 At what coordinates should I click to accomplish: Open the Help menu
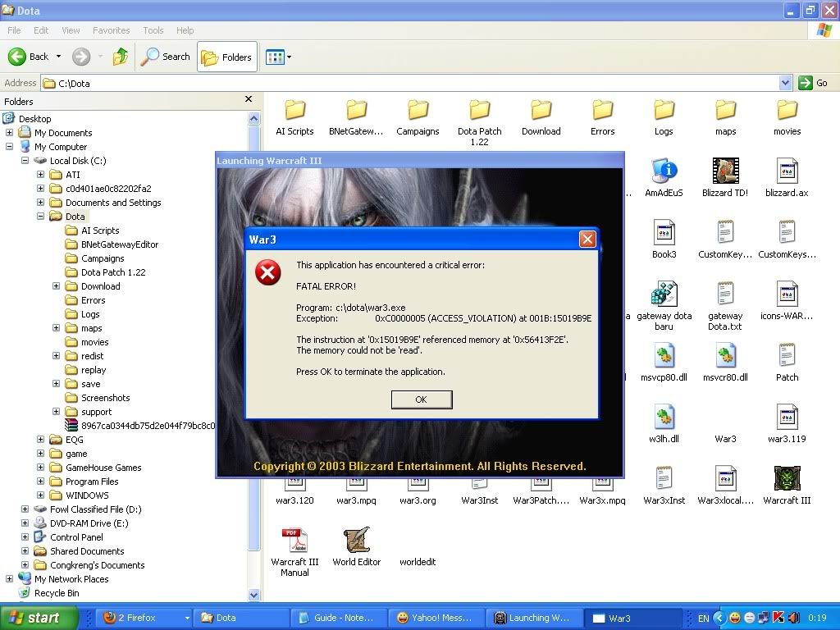(x=185, y=30)
